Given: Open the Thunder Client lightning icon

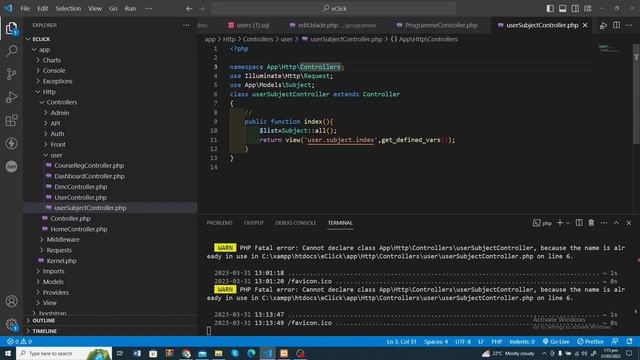Looking at the screenshot, I should [x=11, y=143].
